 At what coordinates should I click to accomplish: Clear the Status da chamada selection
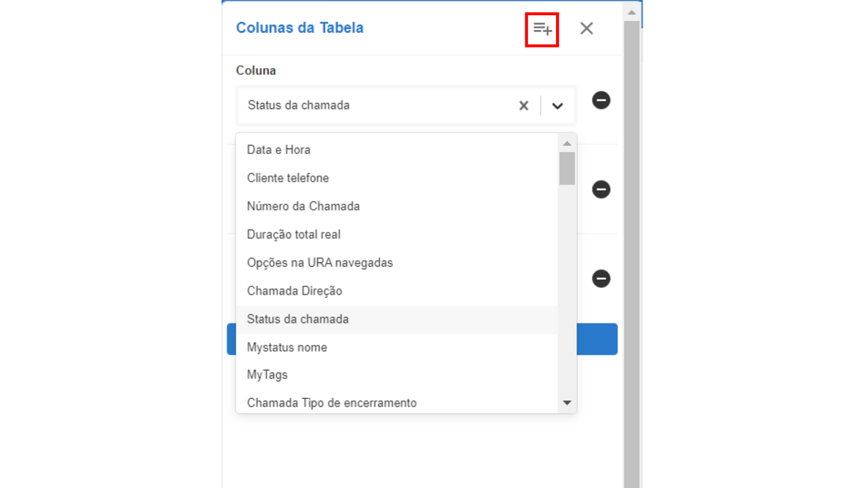524,106
